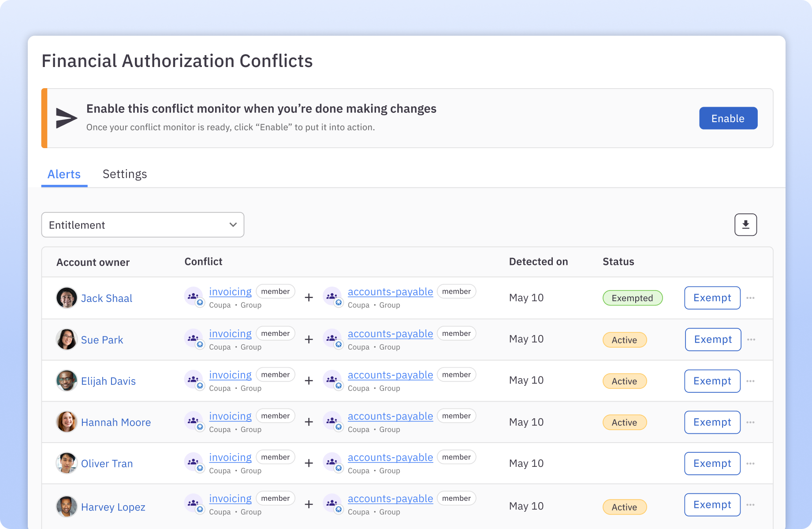Switch to the Settings tab
Image resolution: width=812 pixels, height=529 pixels.
(x=125, y=174)
